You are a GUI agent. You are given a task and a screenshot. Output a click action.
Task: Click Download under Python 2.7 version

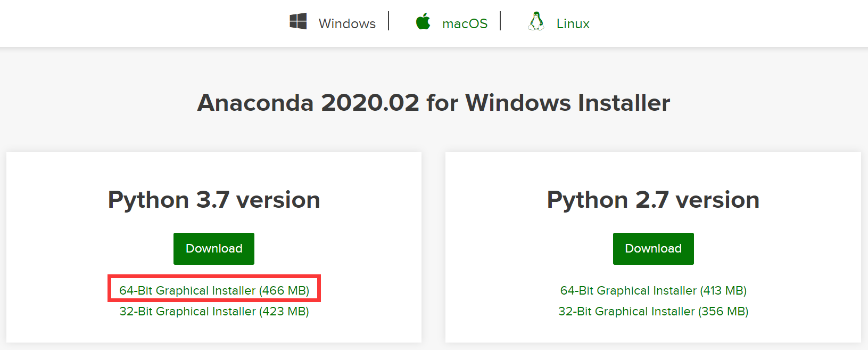pyautogui.click(x=653, y=248)
